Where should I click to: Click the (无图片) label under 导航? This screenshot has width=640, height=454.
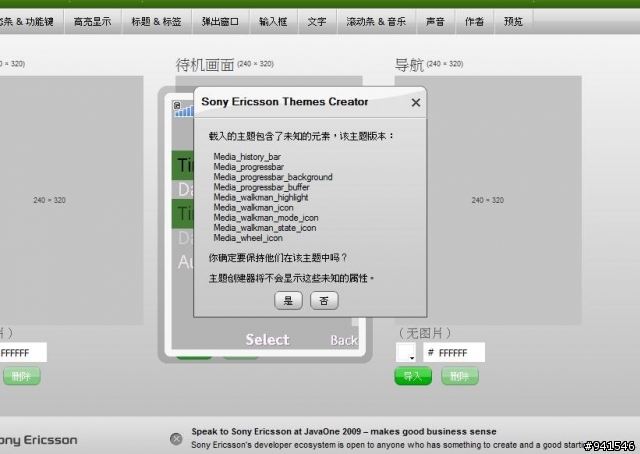[425, 333]
